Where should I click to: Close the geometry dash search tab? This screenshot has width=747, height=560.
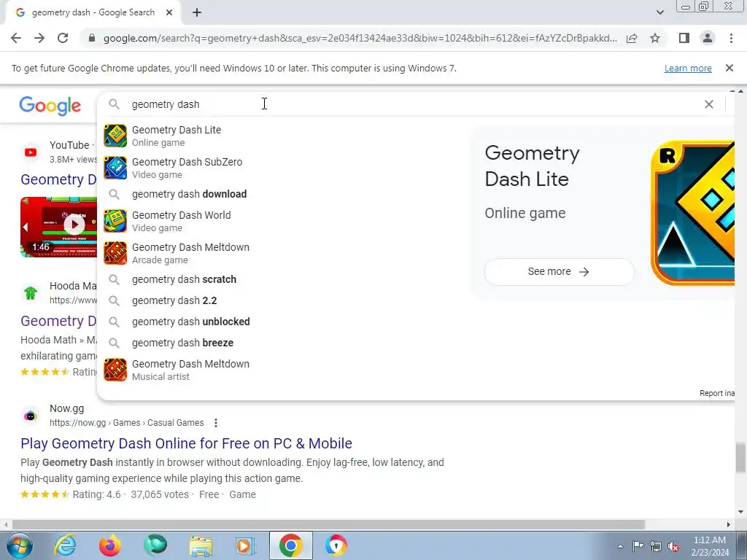coord(169,12)
